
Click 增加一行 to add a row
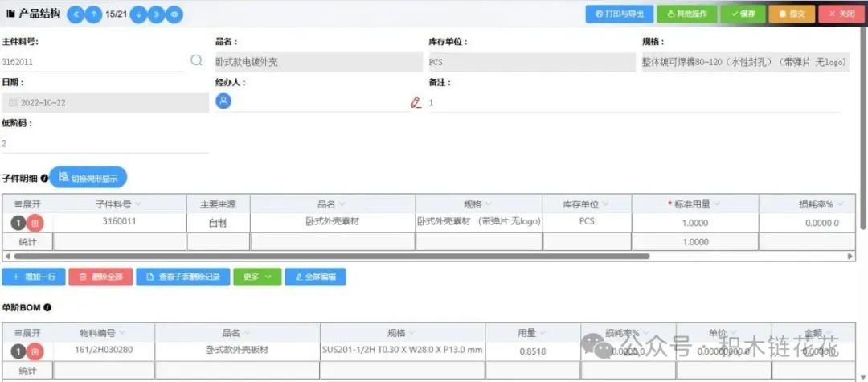coord(34,277)
